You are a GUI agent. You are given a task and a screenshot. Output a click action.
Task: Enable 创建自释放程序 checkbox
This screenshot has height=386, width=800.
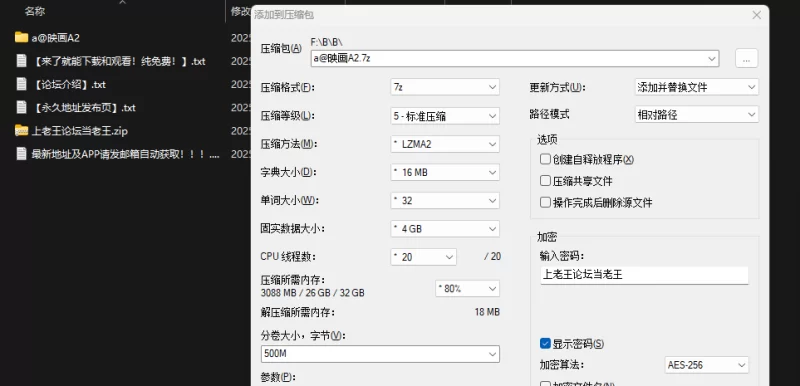click(545, 159)
